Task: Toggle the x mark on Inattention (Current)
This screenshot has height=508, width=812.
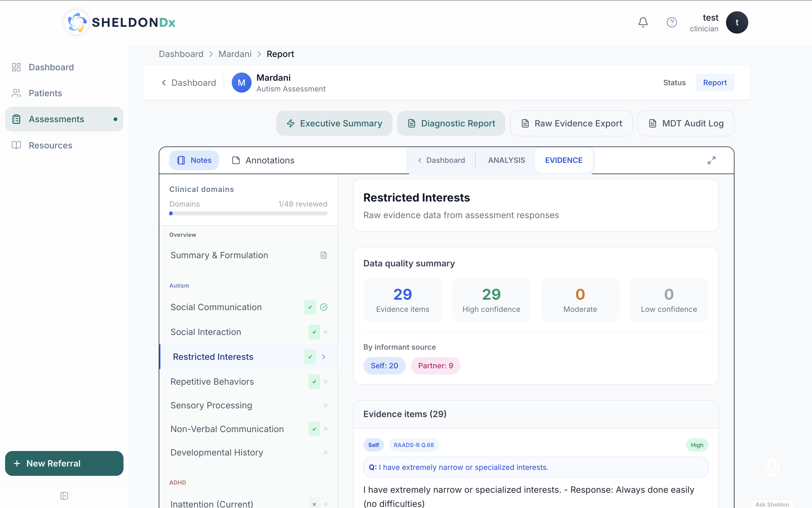Action: pos(314,504)
